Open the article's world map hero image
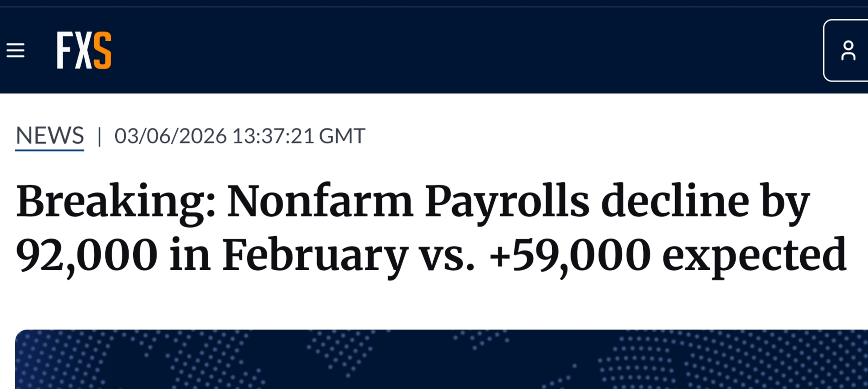The image size is (868, 389). pyautogui.click(x=441, y=359)
